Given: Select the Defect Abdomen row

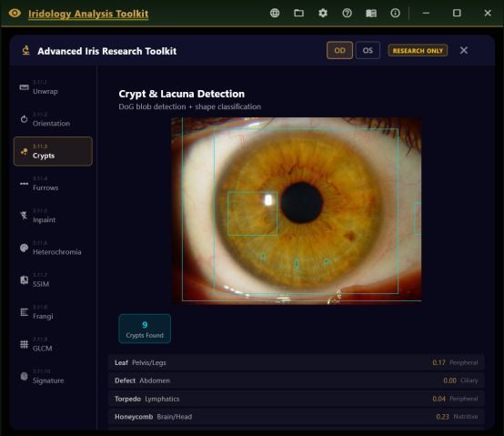Looking at the screenshot, I should coord(296,380).
